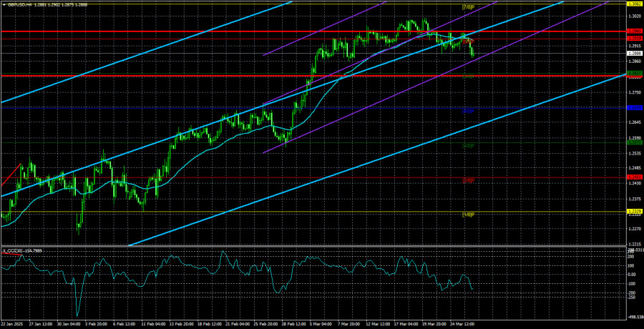The image size is (644, 329).
Task: Click the 1.2750 price axis value
Action: click(633, 92)
